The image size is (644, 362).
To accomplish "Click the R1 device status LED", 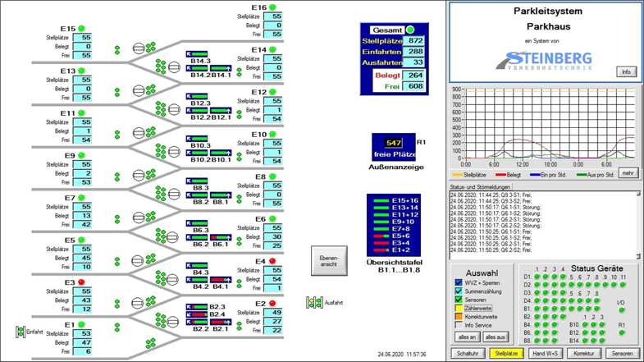I will pos(621,332).
